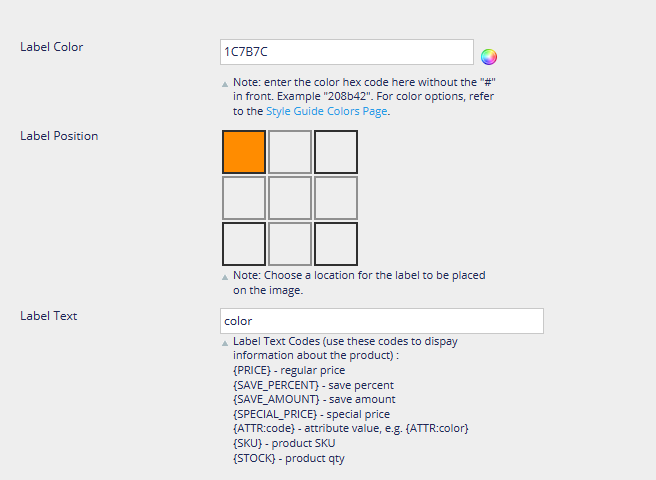656x480 pixels.
Task: Click the Label Text input field
Action: coord(381,321)
